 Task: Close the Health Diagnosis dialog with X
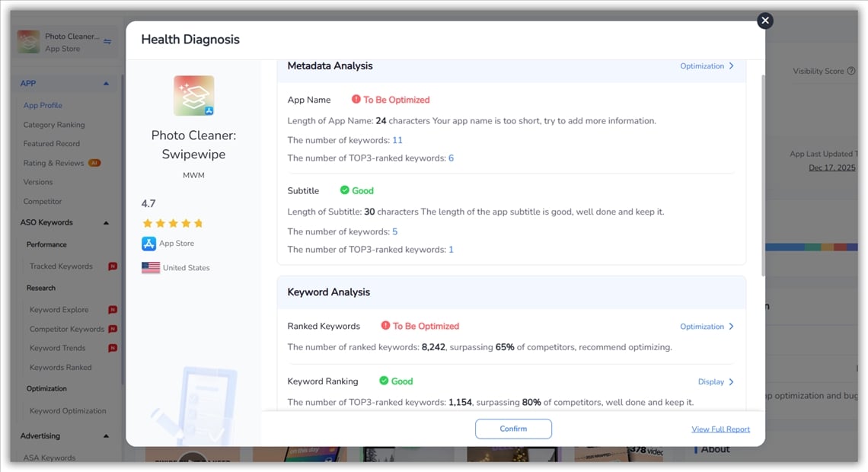pyautogui.click(x=765, y=21)
